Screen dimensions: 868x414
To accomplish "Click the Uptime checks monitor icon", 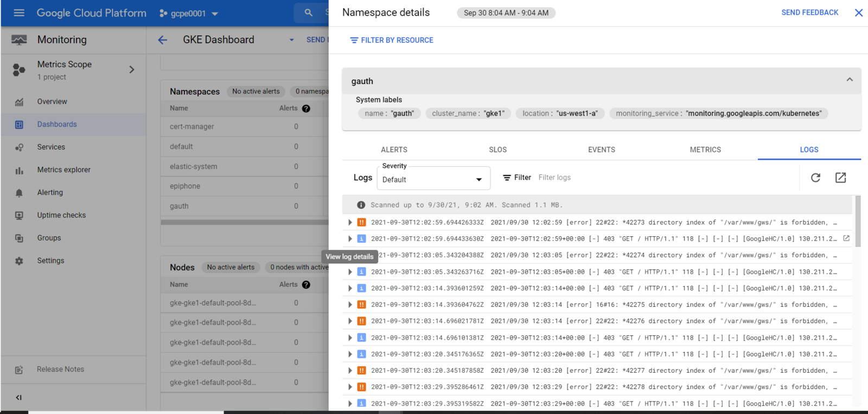I will pyautogui.click(x=19, y=216).
